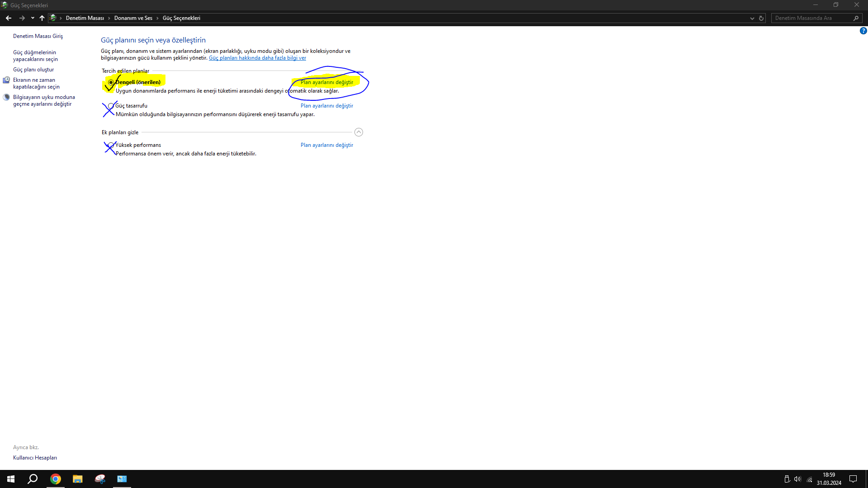Image resolution: width=868 pixels, height=488 pixels.
Task: Select the Güç tasarrufu power plan
Action: coord(111,106)
